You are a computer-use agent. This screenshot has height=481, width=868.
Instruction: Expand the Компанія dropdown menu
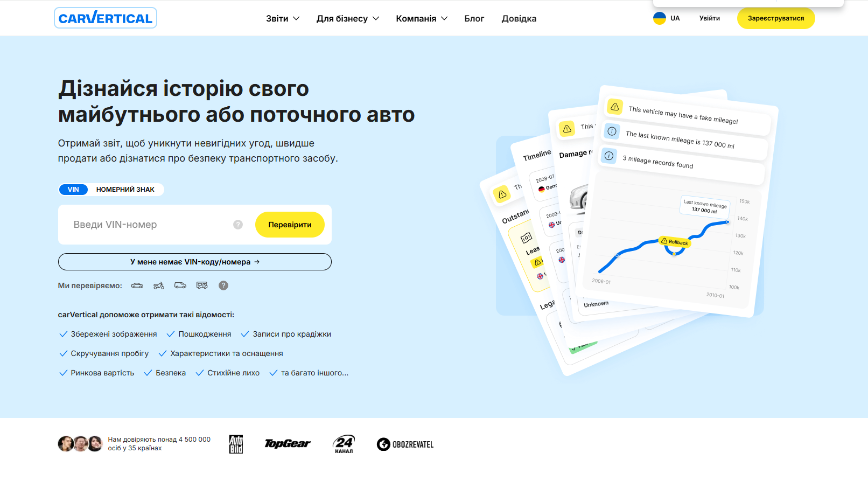click(x=422, y=18)
